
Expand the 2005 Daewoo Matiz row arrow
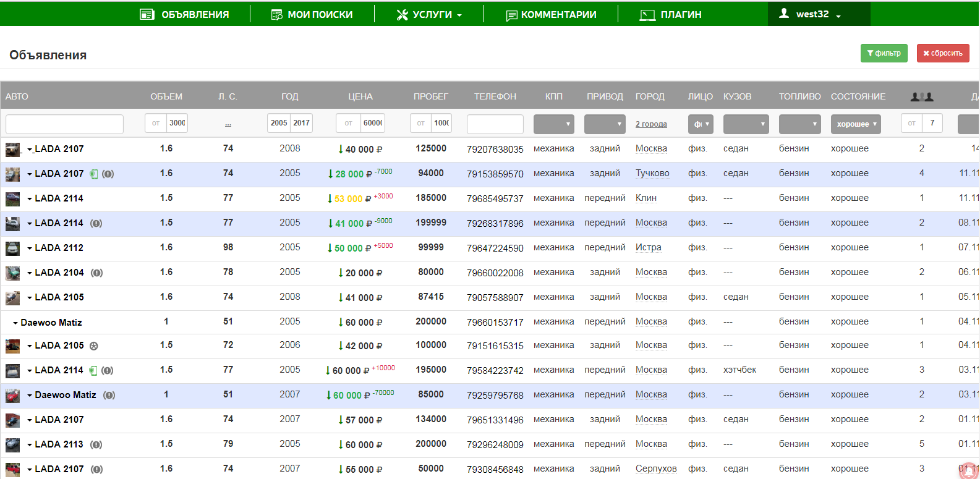[x=15, y=323]
